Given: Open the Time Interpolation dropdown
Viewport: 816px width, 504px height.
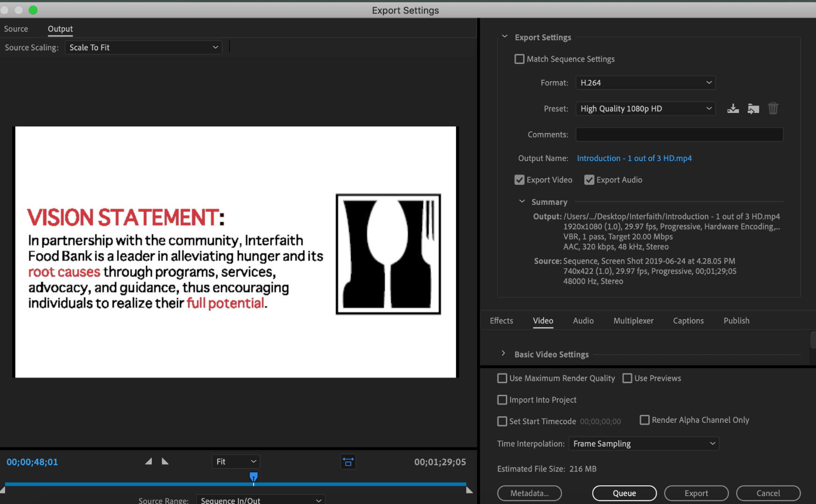Looking at the screenshot, I should (644, 444).
